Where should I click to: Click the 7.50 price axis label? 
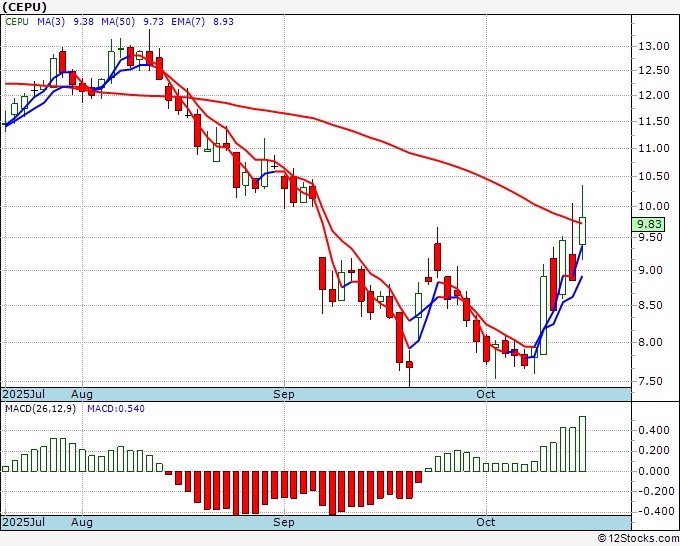click(651, 381)
